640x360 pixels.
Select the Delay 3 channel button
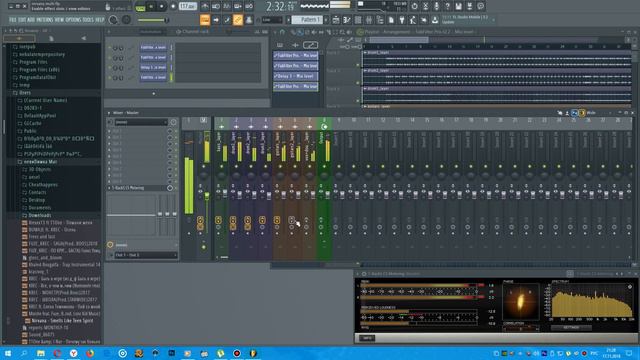pyautogui.click(x=153, y=68)
